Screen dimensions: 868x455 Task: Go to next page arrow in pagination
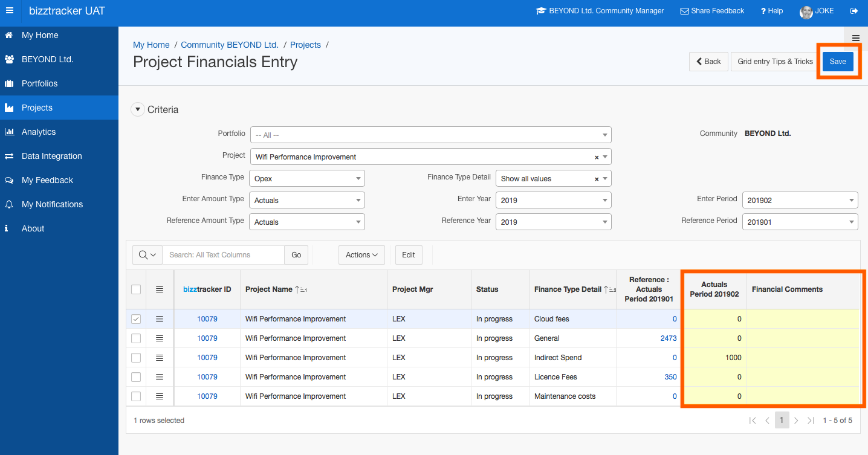coord(796,421)
